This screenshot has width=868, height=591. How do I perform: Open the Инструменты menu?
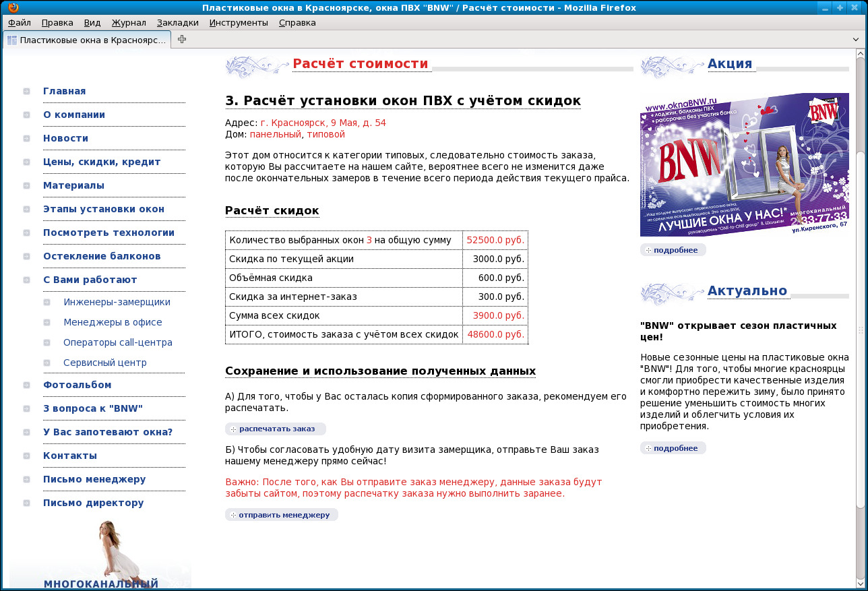pos(239,22)
